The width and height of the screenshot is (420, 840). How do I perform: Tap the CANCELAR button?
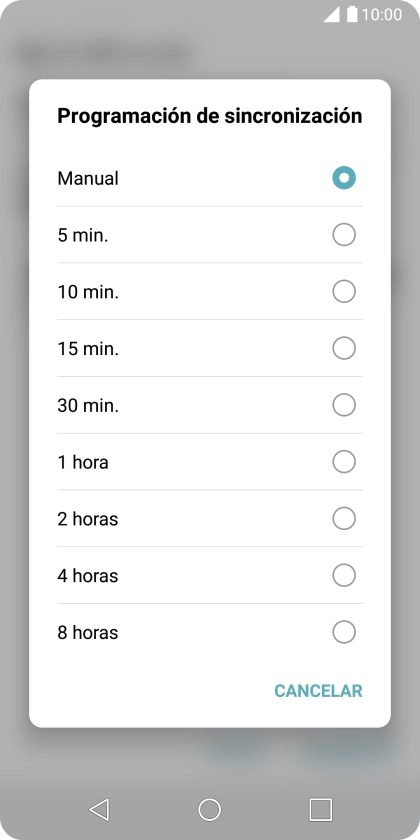pyautogui.click(x=318, y=691)
